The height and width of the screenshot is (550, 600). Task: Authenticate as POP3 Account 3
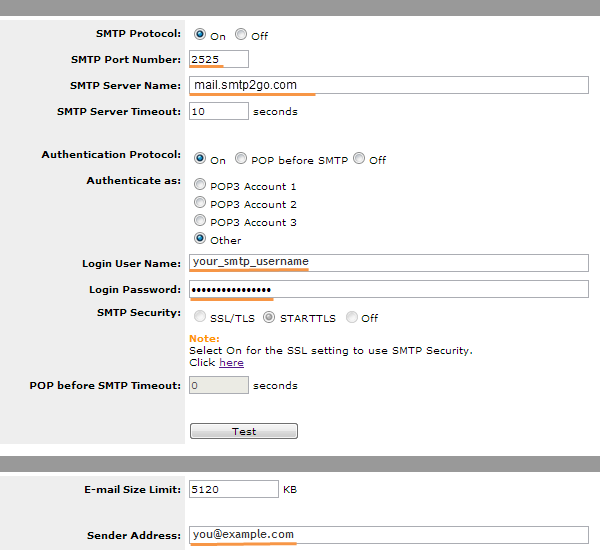200,220
